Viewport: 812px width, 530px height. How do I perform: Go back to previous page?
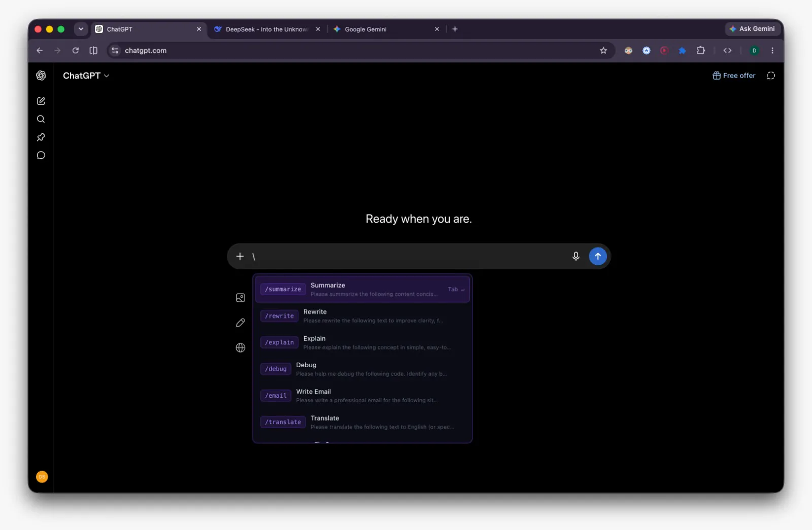[40, 50]
